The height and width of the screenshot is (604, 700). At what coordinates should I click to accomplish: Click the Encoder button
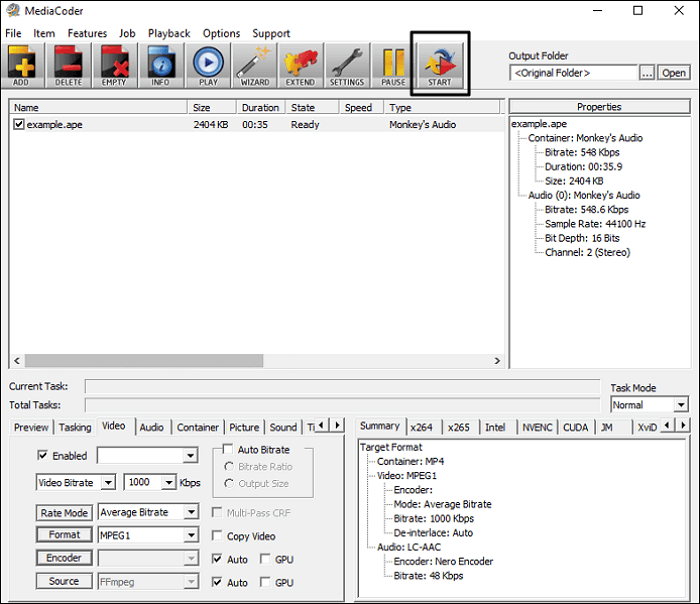64,558
